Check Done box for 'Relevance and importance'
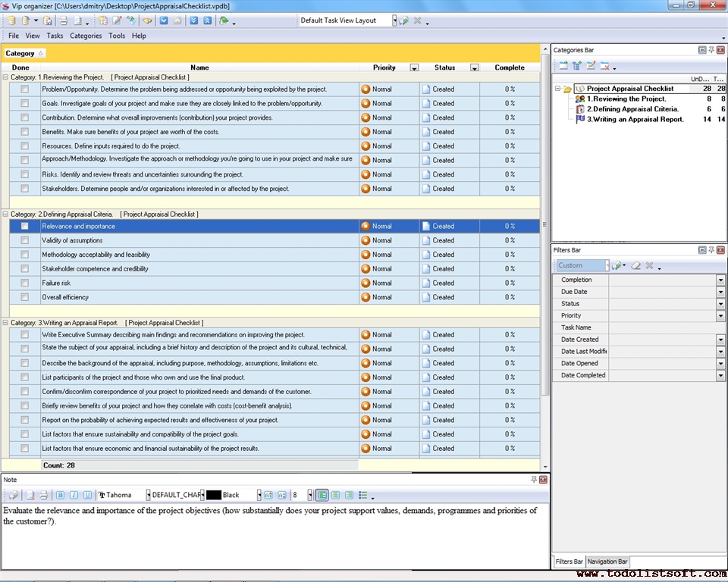Image resolution: width=728 pixels, height=582 pixels. point(25,226)
